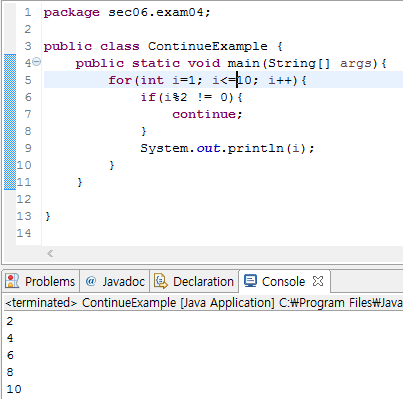Switch to the Javadoc tab
This screenshot has width=403, height=399.
[x=115, y=281]
